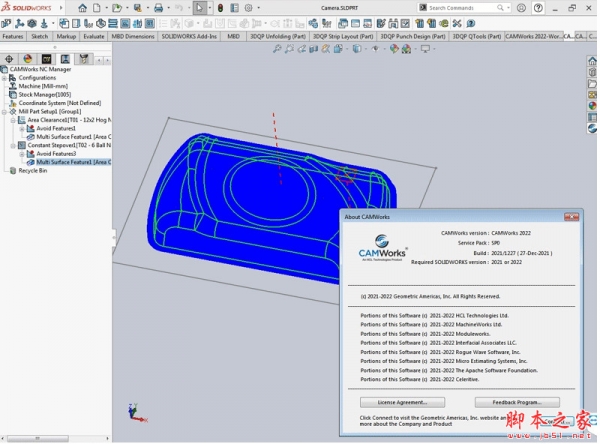Open File Properties panel icon
This screenshot has width=600, height=444.
tap(234, 8)
